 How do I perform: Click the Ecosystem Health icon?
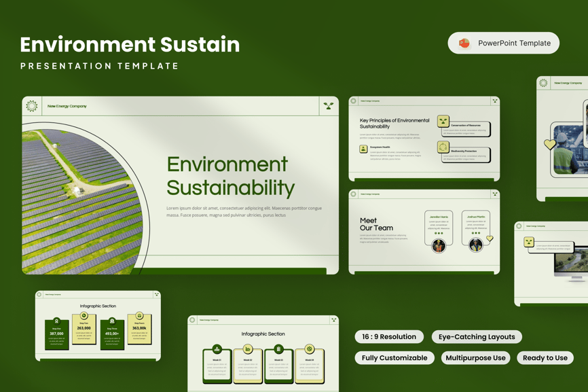(x=363, y=148)
